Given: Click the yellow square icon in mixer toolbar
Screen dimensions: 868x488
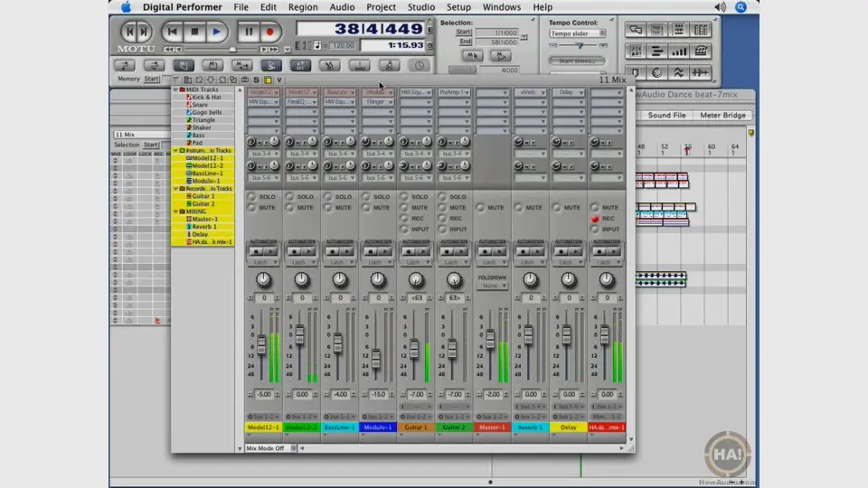Looking at the screenshot, I should click(268, 80).
